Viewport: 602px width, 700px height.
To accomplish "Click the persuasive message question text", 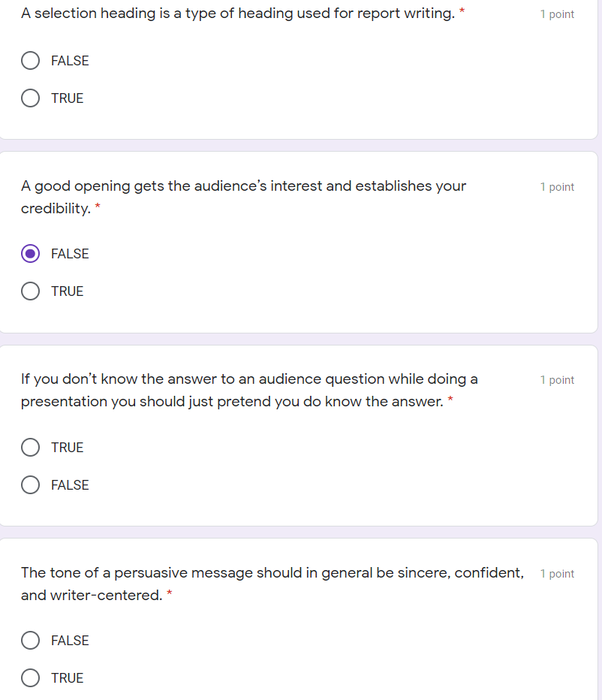I will tap(272, 584).
